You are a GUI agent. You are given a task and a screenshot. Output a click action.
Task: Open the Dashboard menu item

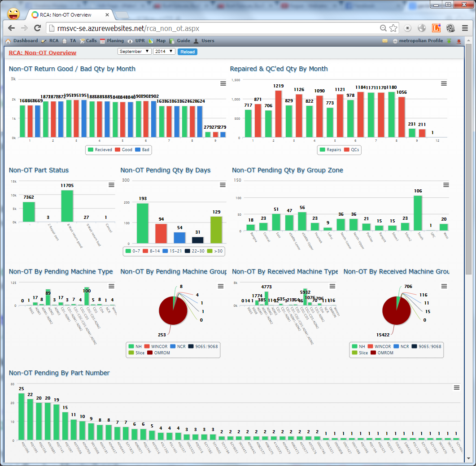(x=22, y=41)
